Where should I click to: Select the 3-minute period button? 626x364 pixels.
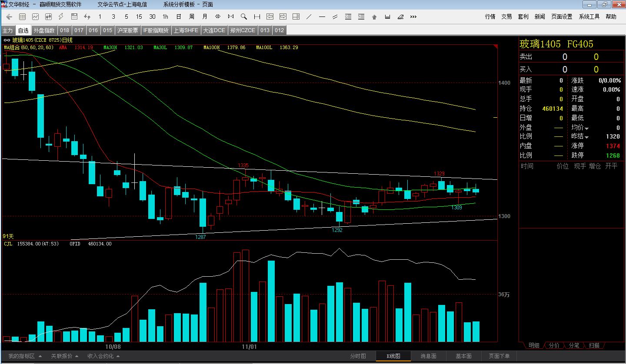point(113,17)
